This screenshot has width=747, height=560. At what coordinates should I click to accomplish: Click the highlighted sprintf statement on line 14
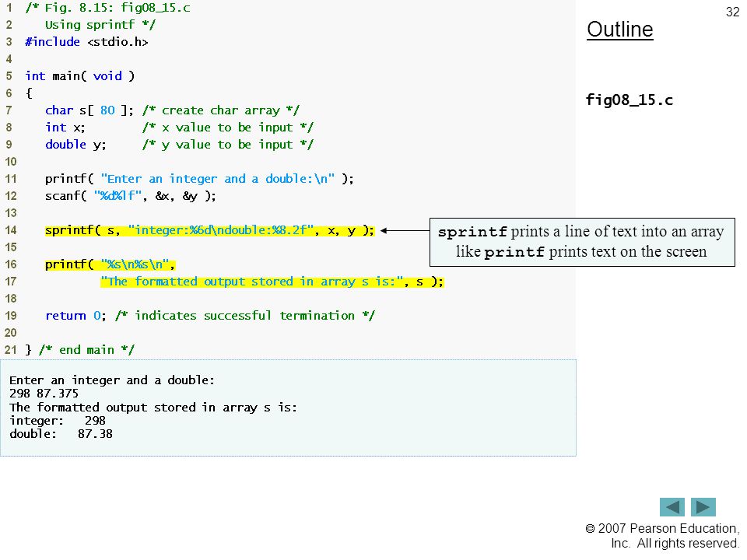pyautogui.click(x=209, y=230)
